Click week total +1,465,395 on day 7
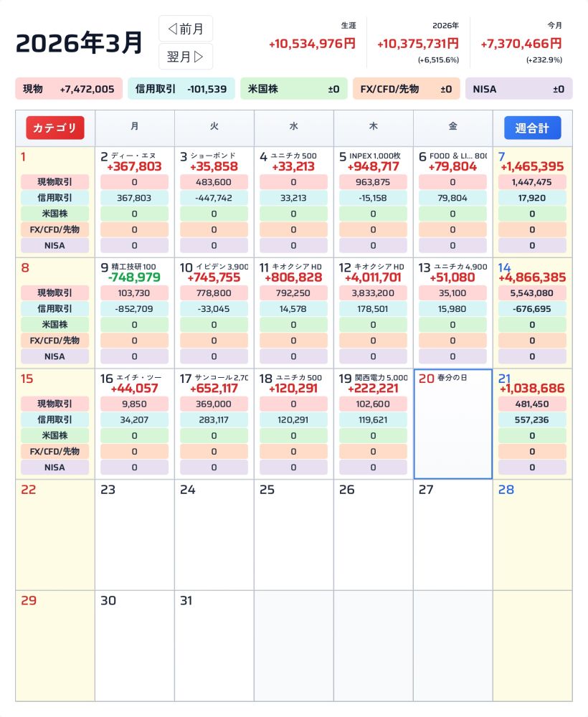588x717 pixels. 532,166
